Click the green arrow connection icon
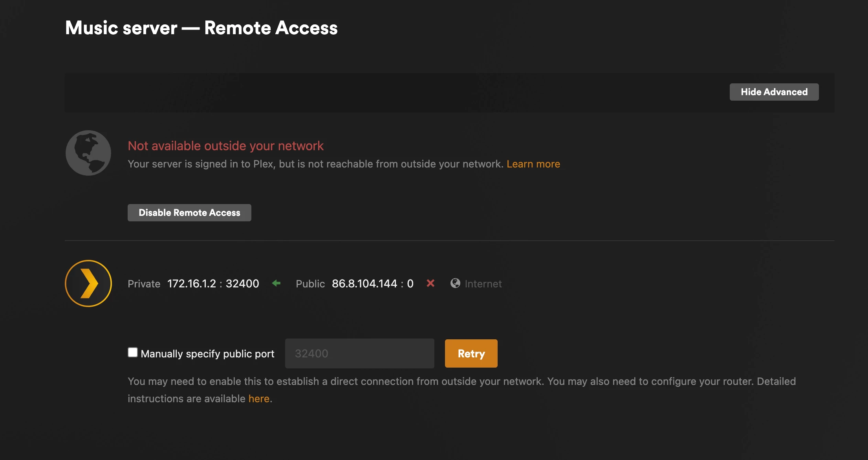868x460 pixels. pos(277,283)
